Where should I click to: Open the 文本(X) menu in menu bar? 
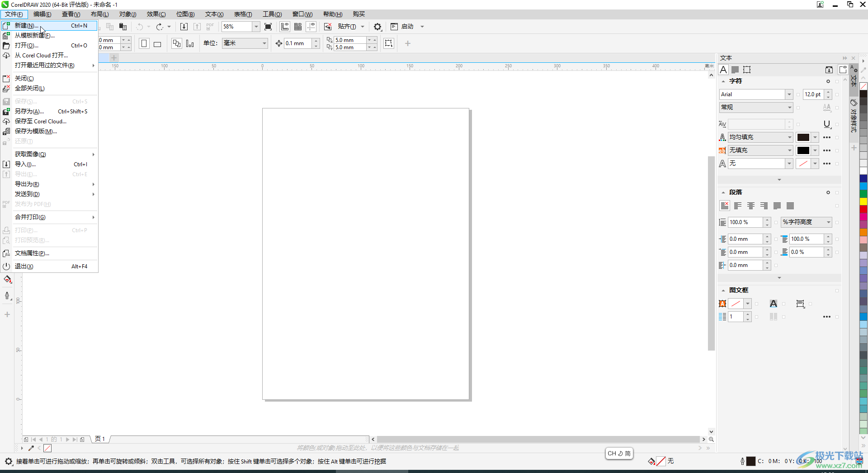pos(214,14)
